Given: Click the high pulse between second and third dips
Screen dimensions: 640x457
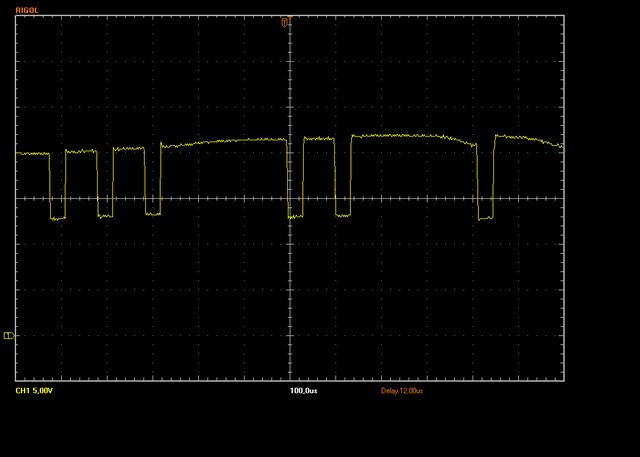Looking at the screenshot, I should (x=129, y=149).
